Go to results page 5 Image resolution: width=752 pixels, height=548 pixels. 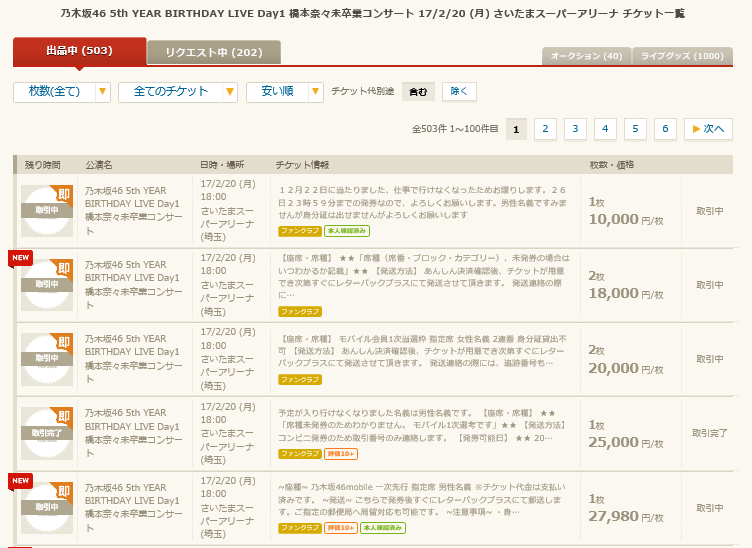click(635, 129)
